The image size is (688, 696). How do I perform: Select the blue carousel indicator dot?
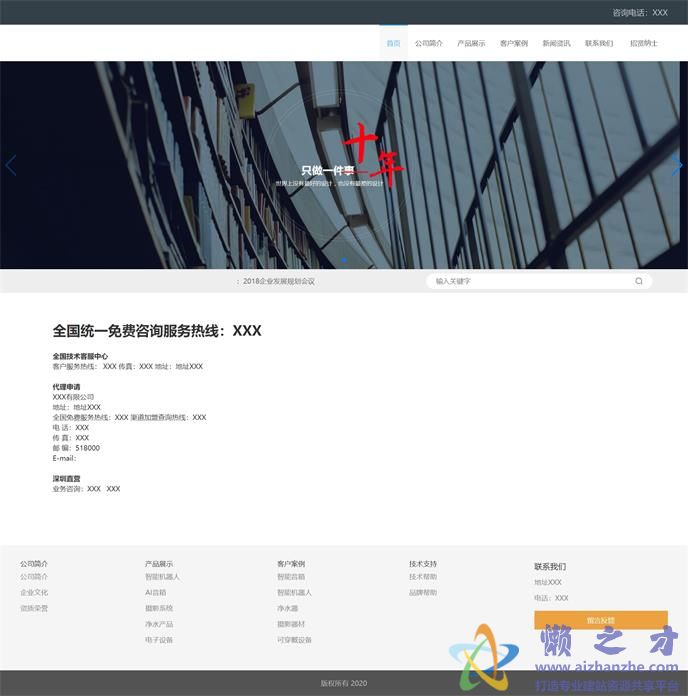tap(344, 260)
